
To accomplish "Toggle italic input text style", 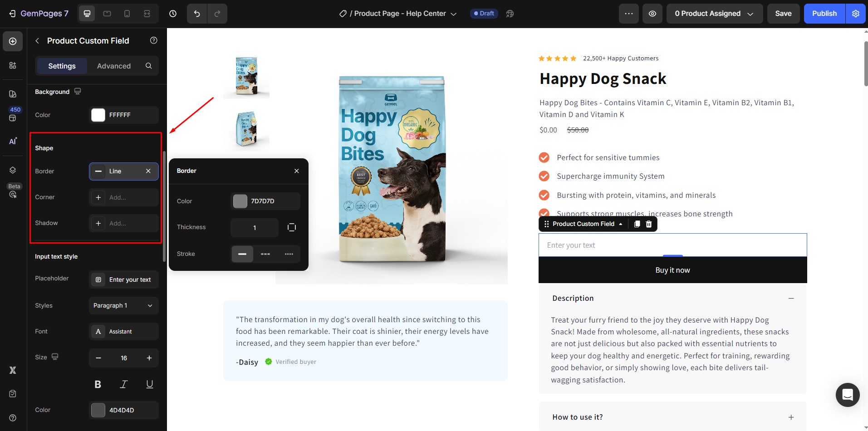I will click(x=123, y=384).
